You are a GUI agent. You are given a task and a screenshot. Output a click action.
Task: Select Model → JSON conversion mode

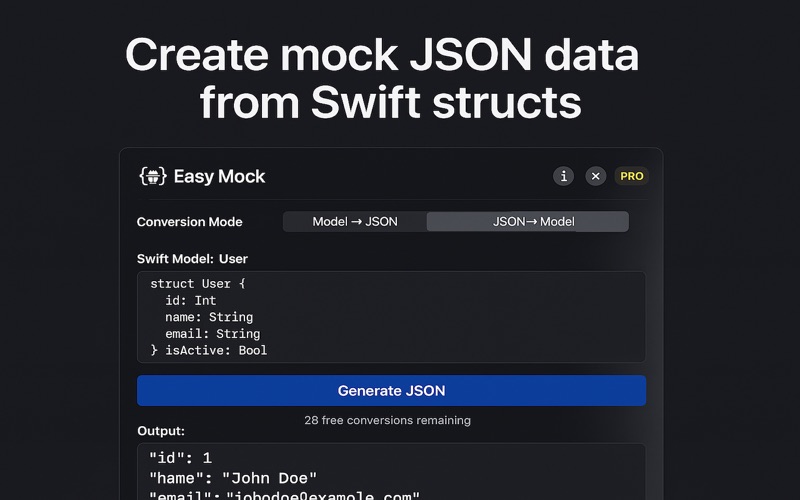355,221
